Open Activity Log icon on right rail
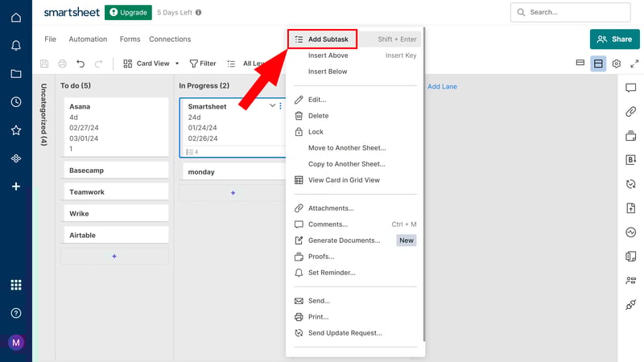 (x=631, y=232)
